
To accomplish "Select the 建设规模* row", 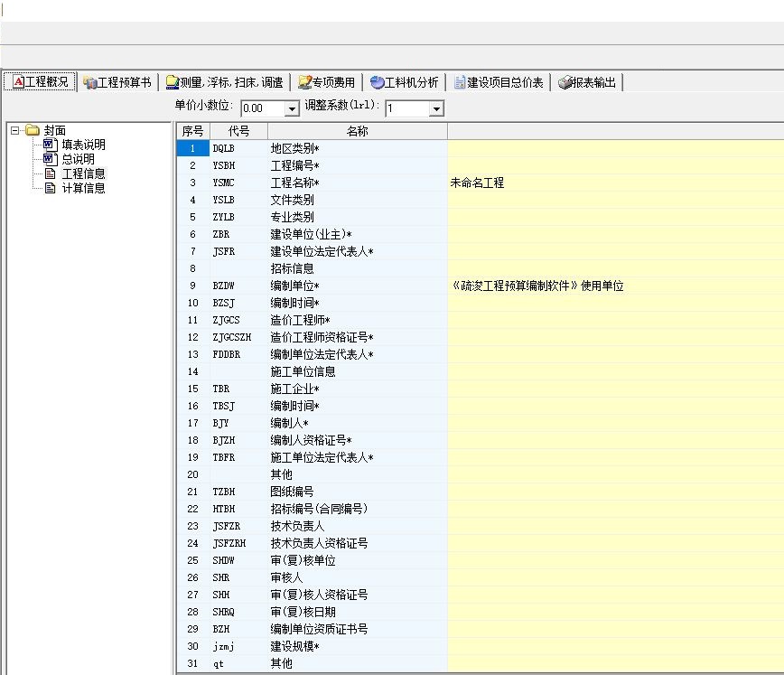I will (480, 646).
